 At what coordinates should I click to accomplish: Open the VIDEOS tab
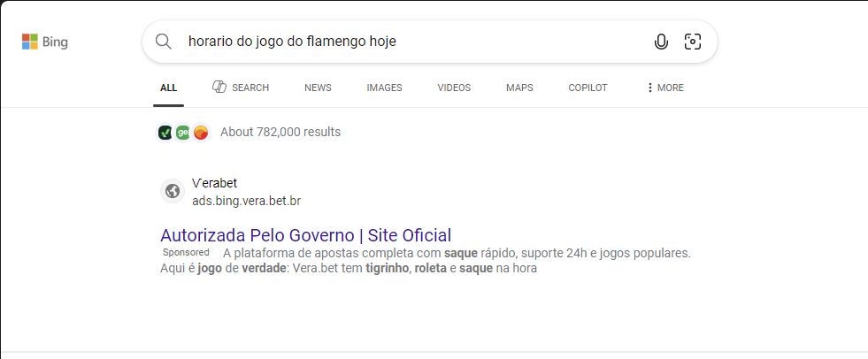pyautogui.click(x=454, y=88)
